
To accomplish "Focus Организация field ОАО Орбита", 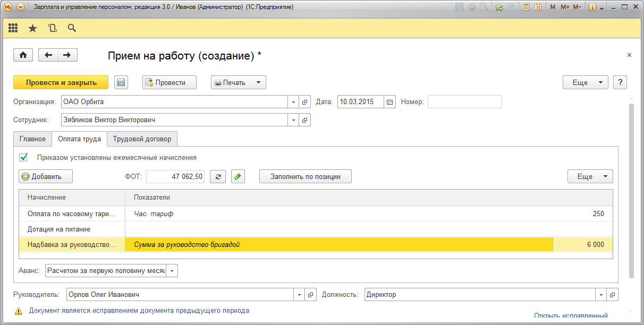I will tap(175, 102).
